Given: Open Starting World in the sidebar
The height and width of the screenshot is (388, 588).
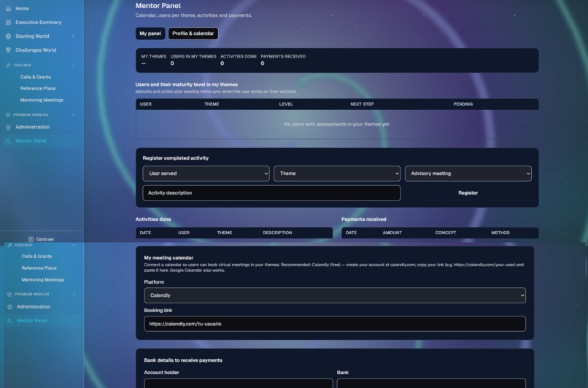Looking at the screenshot, I should 32,36.
